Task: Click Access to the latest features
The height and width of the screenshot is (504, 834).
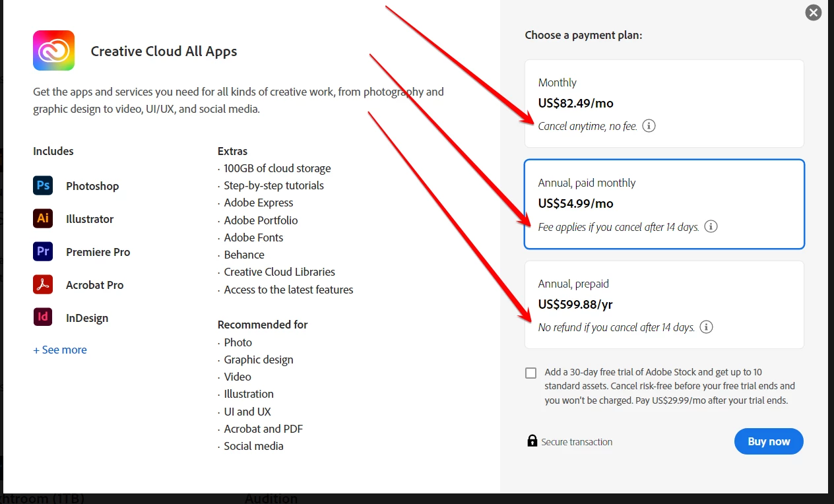Action: coord(288,290)
